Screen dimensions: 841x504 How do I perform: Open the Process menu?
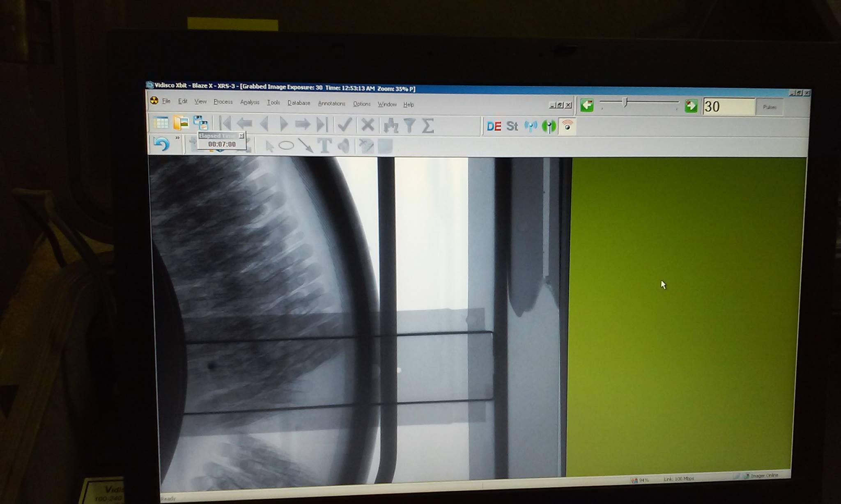pyautogui.click(x=223, y=102)
